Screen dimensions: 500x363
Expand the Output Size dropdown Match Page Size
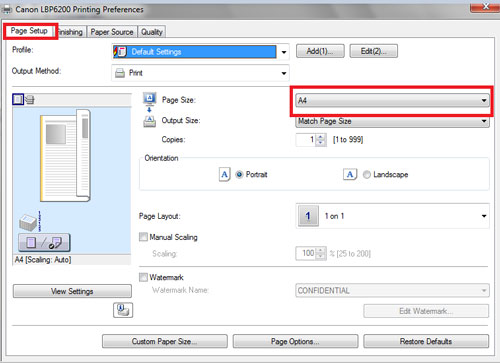tap(392, 121)
